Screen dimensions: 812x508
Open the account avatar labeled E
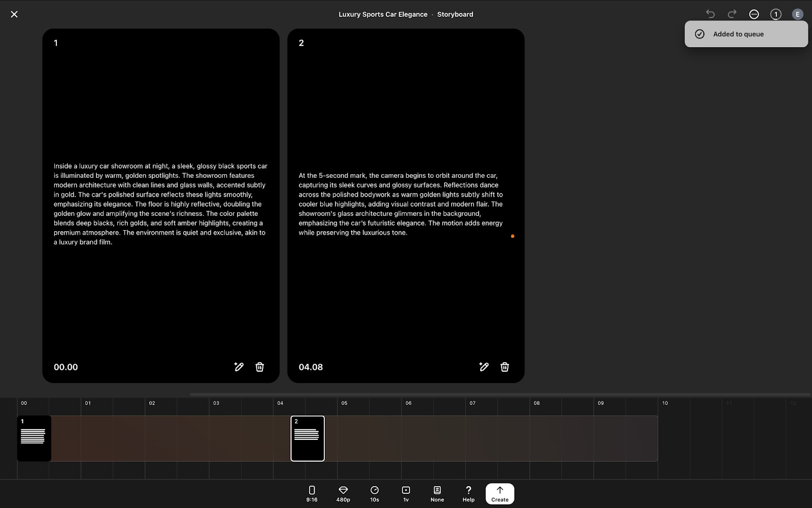797,14
